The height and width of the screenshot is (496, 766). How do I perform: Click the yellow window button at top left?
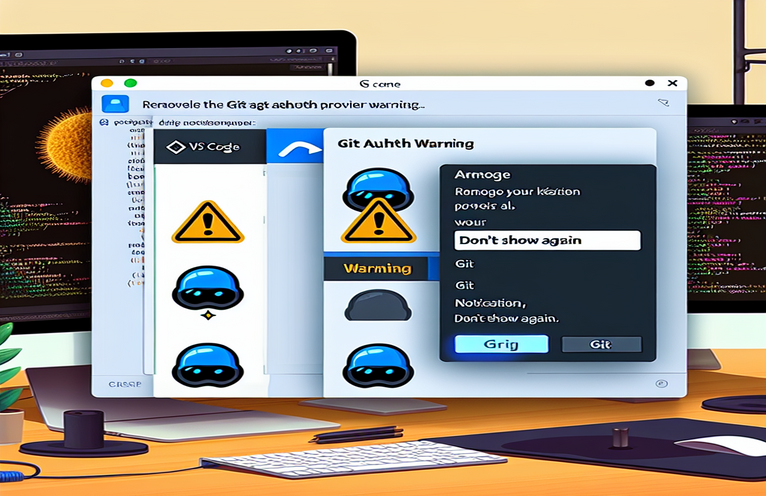(x=107, y=83)
